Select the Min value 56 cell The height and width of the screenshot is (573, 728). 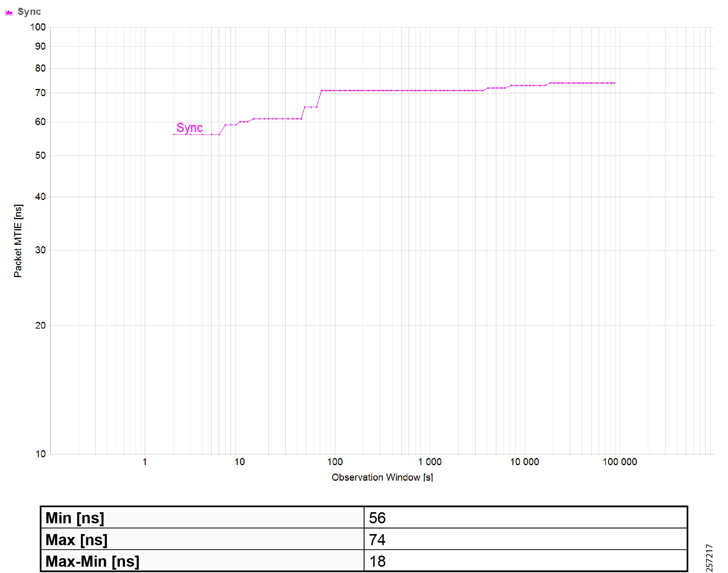tap(525, 517)
